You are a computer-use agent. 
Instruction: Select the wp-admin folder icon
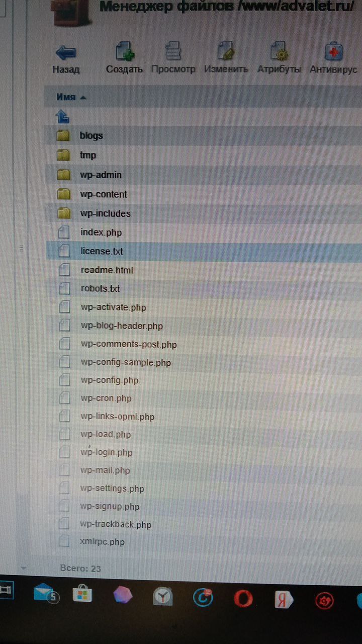pyautogui.click(x=63, y=175)
